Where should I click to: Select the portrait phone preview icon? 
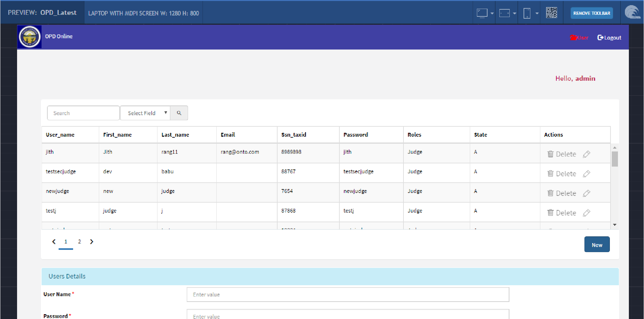click(527, 13)
